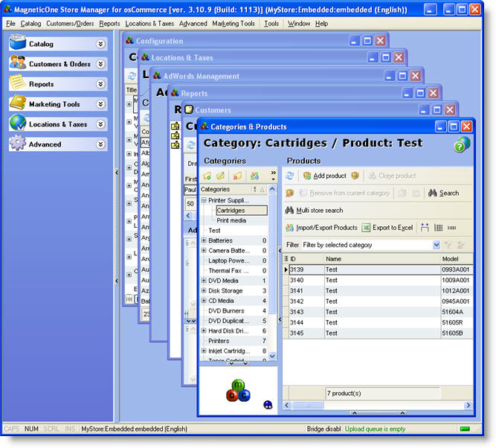
Task: Click the fit columns icon after Export to Excel
Action: 425,227
